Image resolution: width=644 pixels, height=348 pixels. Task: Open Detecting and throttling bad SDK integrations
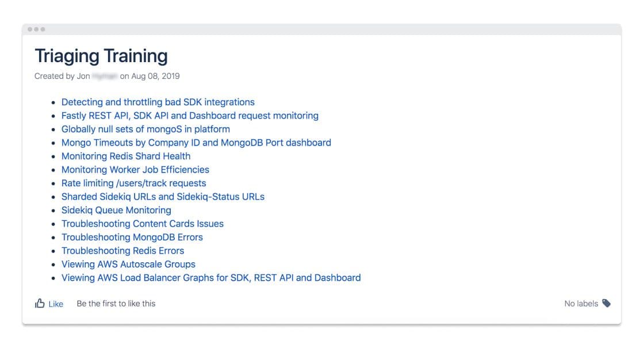[x=158, y=102]
